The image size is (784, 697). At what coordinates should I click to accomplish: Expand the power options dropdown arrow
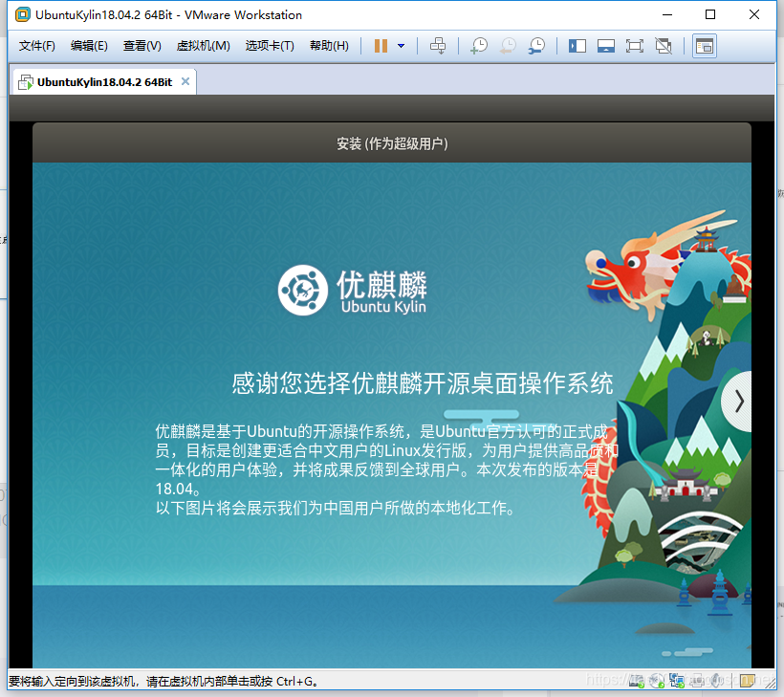pos(401,46)
